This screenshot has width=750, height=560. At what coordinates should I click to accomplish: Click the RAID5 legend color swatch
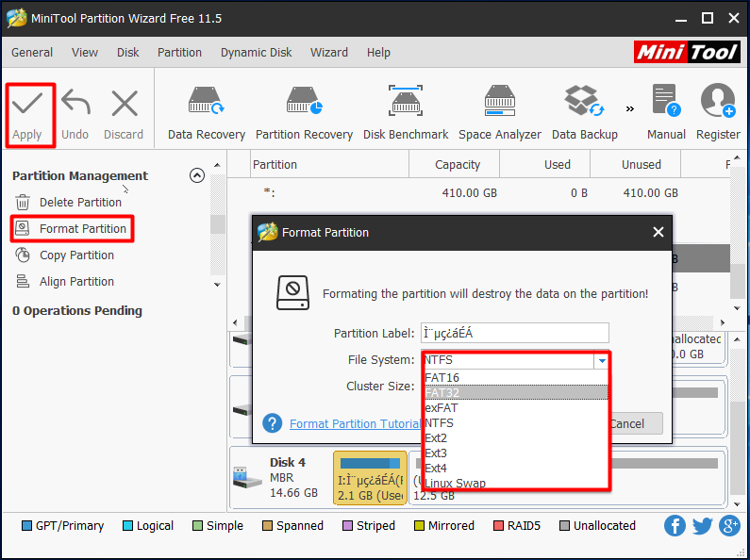[x=498, y=526]
